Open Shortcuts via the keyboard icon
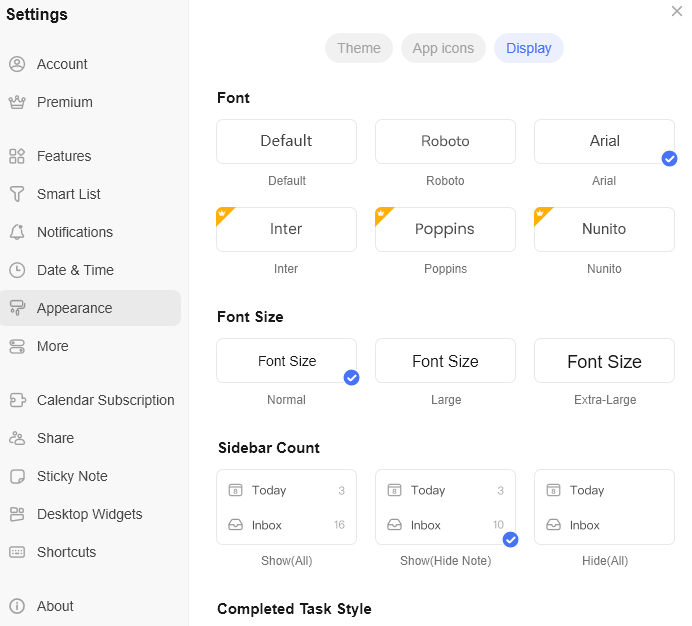The height and width of the screenshot is (626, 692). tap(17, 552)
